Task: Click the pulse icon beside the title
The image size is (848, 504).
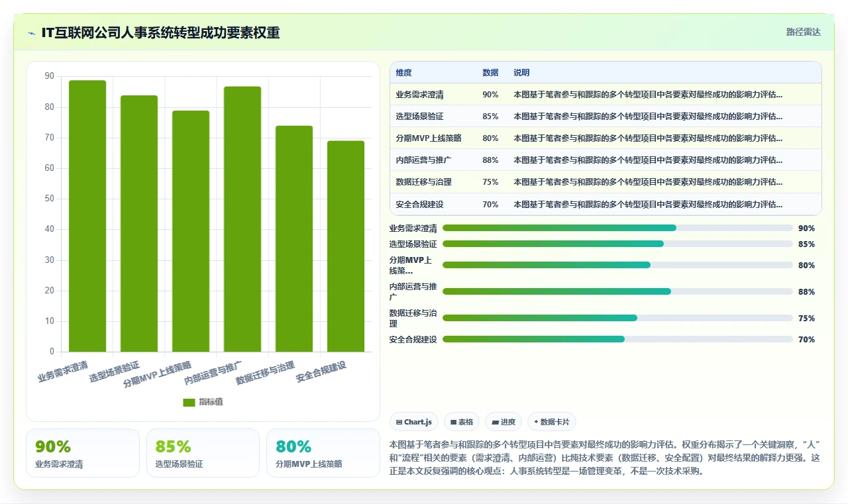Action: [x=32, y=33]
